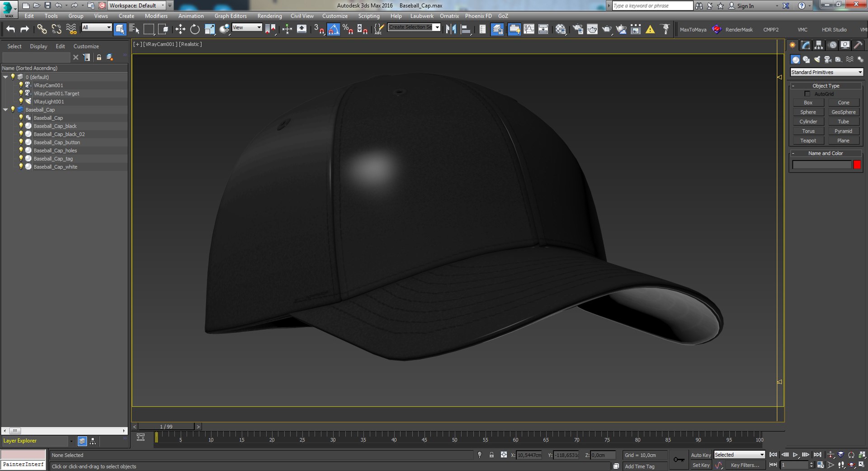Click the Select and Link tool
The width and height of the screenshot is (868, 471).
pyautogui.click(x=42, y=29)
